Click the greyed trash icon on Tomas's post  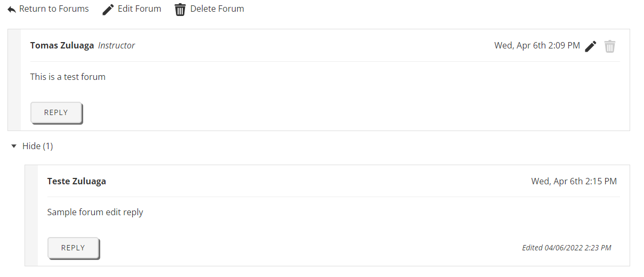(x=610, y=46)
